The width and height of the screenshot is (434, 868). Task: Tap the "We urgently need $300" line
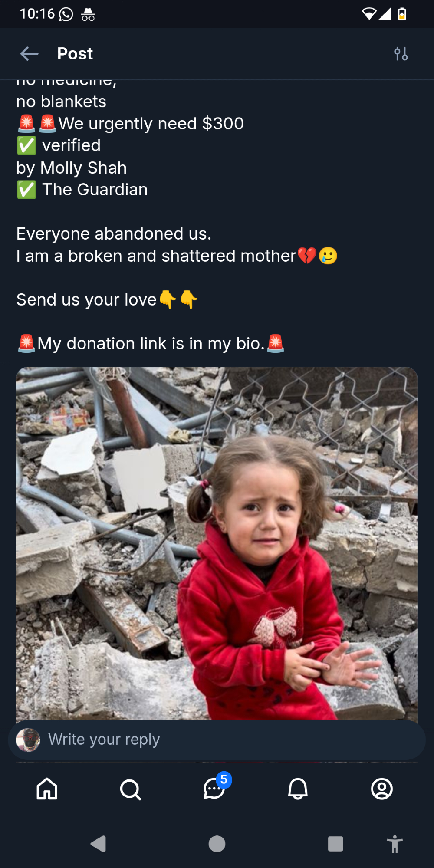tap(151, 124)
